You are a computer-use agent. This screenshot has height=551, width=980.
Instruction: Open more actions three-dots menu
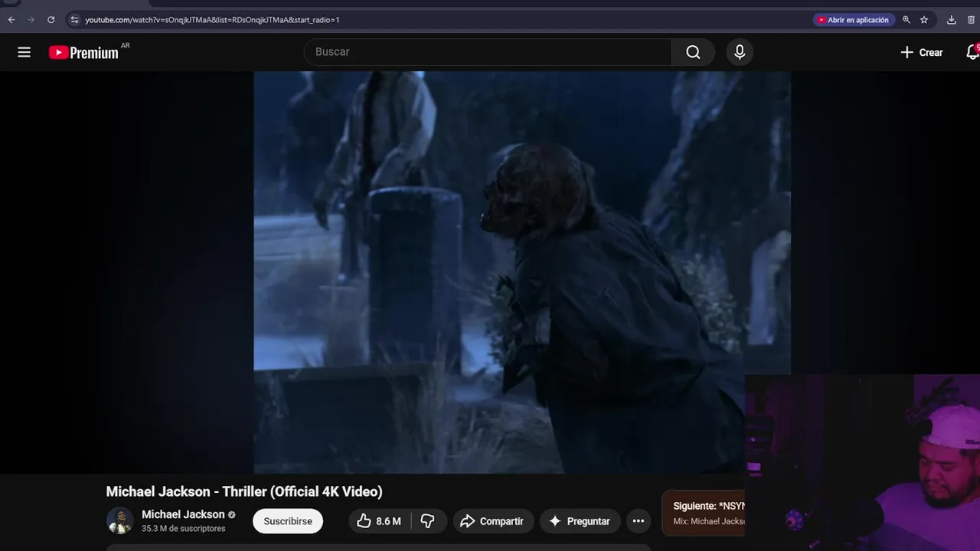(x=639, y=521)
